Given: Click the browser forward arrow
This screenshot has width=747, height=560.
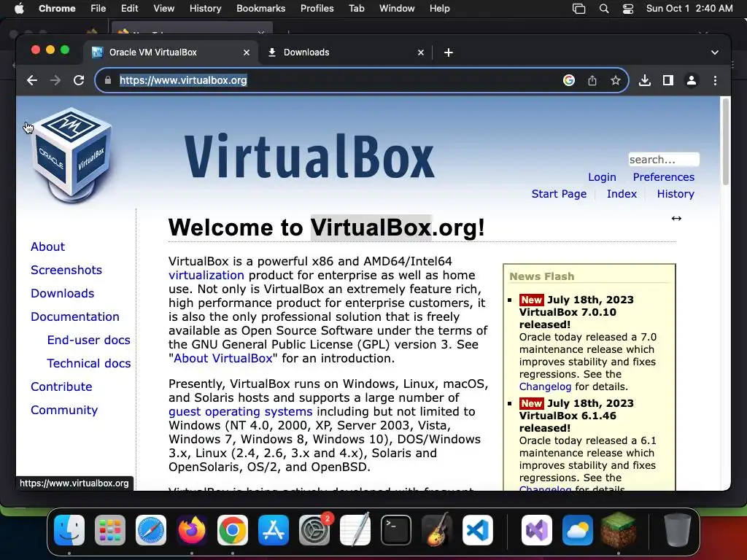Looking at the screenshot, I should point(55,80).
